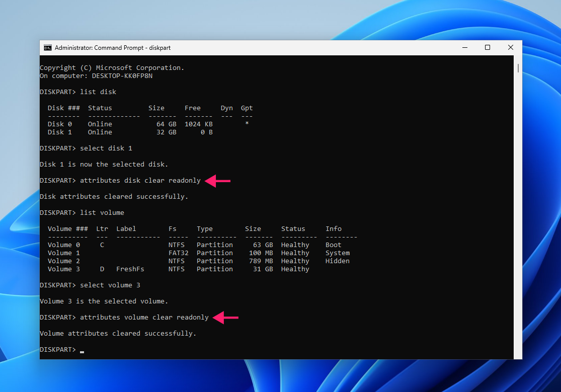Click the drive letter 'C' in volume list

(x=102, y=245)
